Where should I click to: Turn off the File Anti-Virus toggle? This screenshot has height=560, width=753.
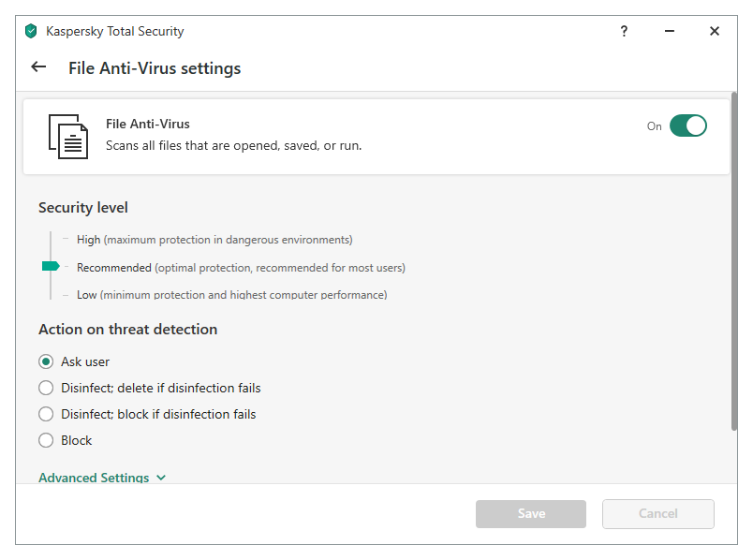pyautogui.click(x=687, y=125)
